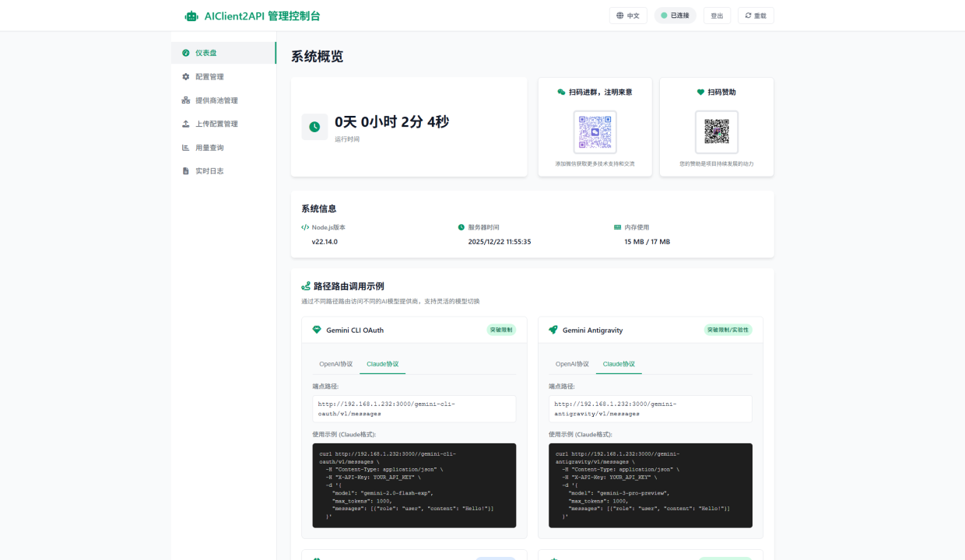Image resolution: width=965 pixels, height=560 pixels.
Task: Click 使用示例 (Claude格式) label in Gemini Antigravity
Action: [x=580, y=434]
